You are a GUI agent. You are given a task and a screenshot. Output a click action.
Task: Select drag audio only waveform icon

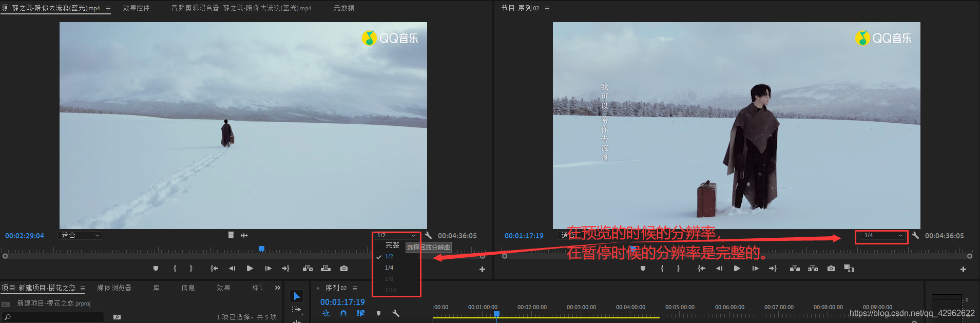[x=244, y=235]
